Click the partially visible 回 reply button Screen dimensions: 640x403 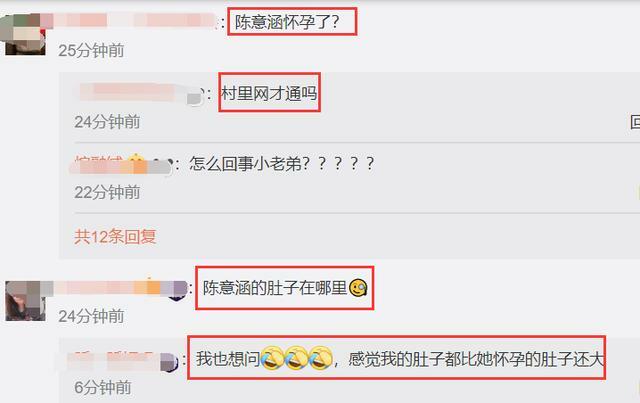click(635, 122)
